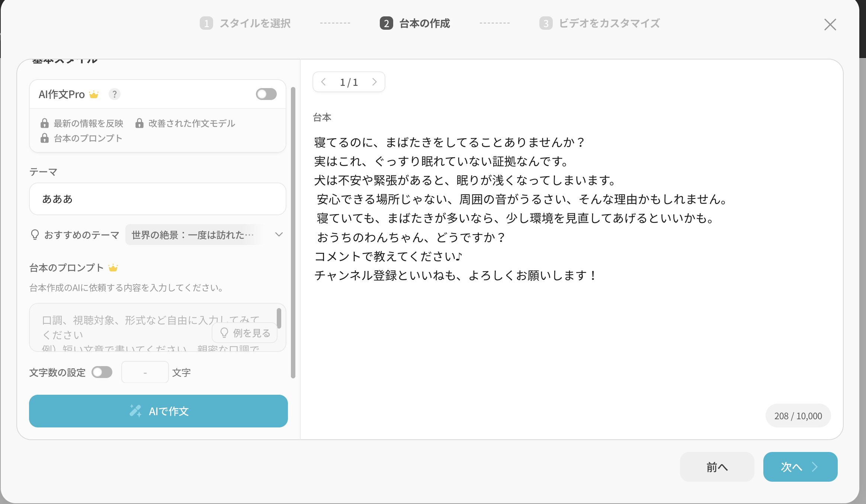Click the AI作文Pro label
Image resolution: width=866 pixels, height=504 pixels.
(x=62, y=94)
